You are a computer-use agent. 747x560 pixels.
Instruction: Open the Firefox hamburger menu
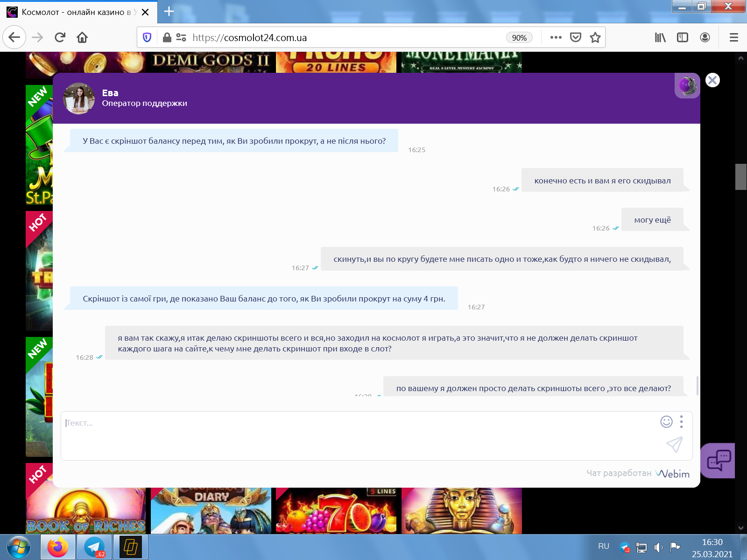click(734, 37)
